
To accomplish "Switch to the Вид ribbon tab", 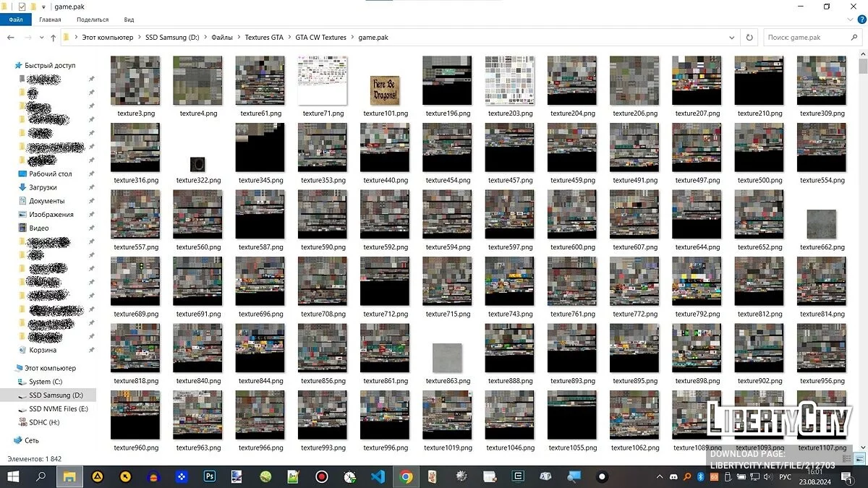I will [129, 20].
